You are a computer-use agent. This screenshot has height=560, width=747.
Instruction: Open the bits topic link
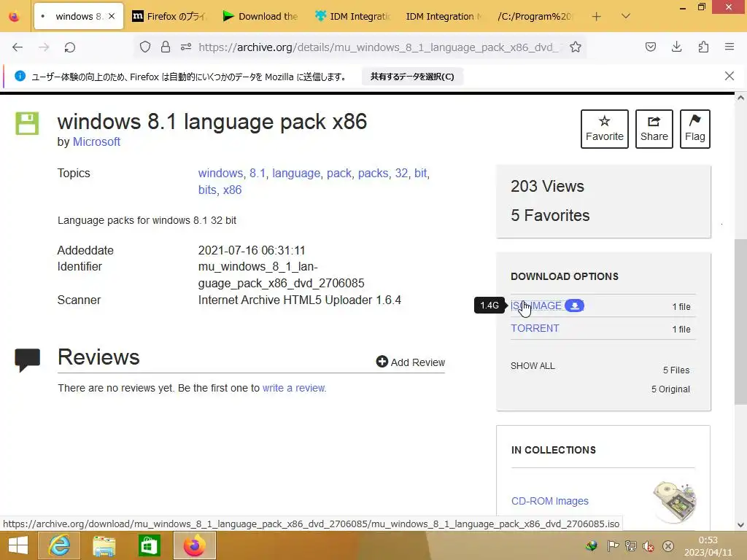tap(207, 190)
